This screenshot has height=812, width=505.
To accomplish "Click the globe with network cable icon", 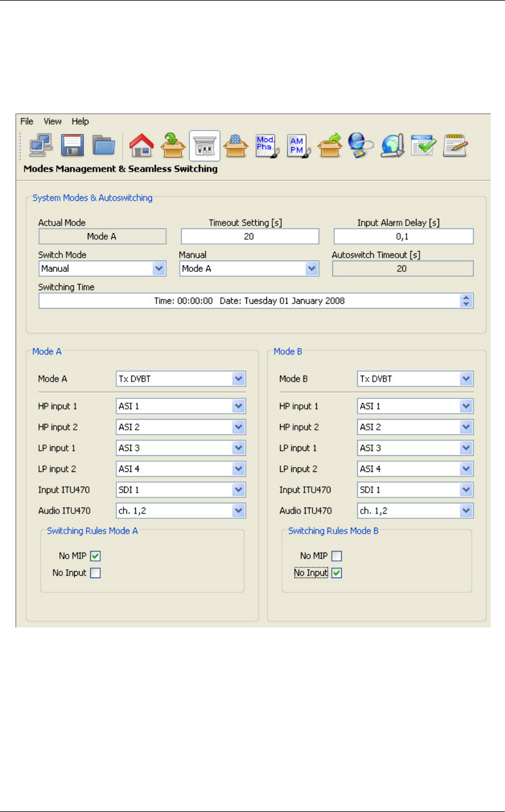I will coord(361,146).
